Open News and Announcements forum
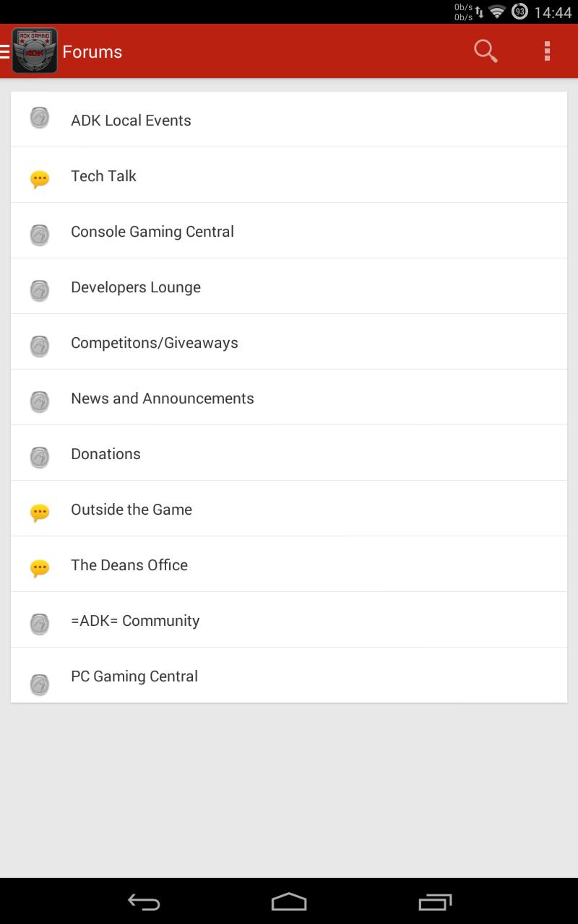Image resolution: width=578 pixels, height=924 pixels. (289, 398)
